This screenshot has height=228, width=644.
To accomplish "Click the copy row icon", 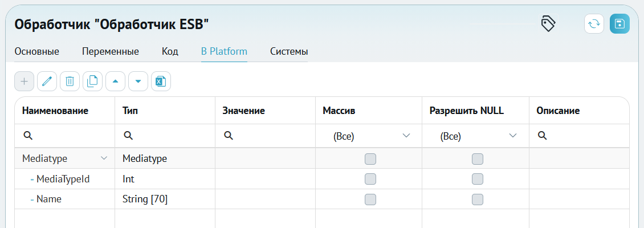I will click(x=93, y=82).
